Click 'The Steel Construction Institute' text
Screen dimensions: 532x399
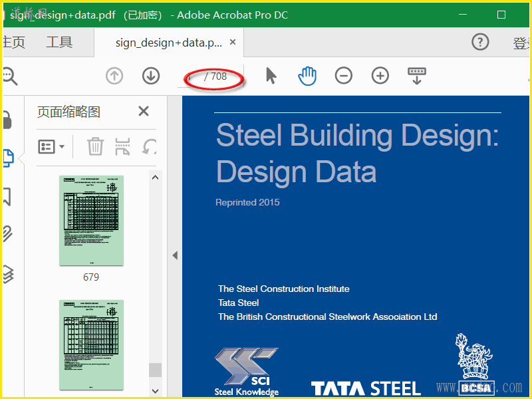pyautogui.click(x=284, y=289)
